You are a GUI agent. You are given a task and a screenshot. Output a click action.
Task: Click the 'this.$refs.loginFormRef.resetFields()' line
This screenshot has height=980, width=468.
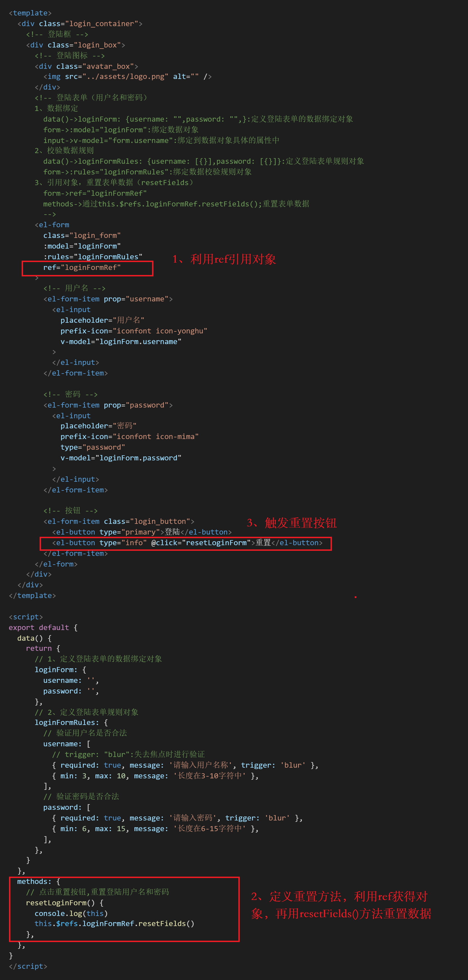115,924
